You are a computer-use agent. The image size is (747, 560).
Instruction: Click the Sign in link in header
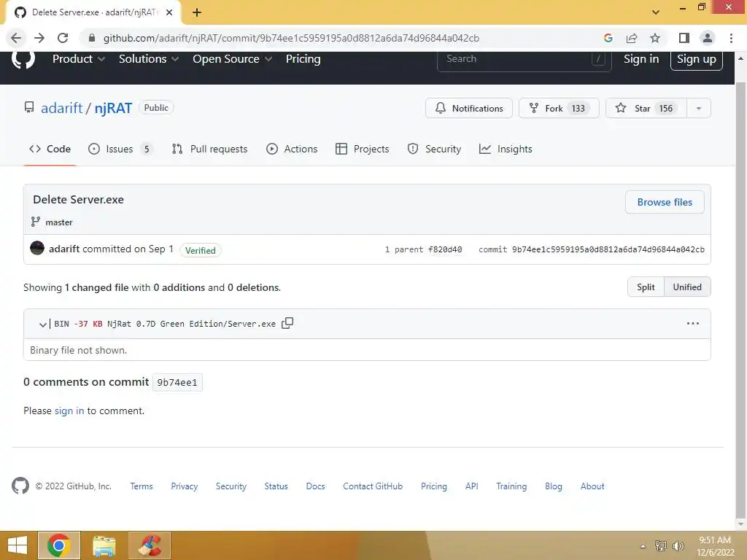click(641, 59)
